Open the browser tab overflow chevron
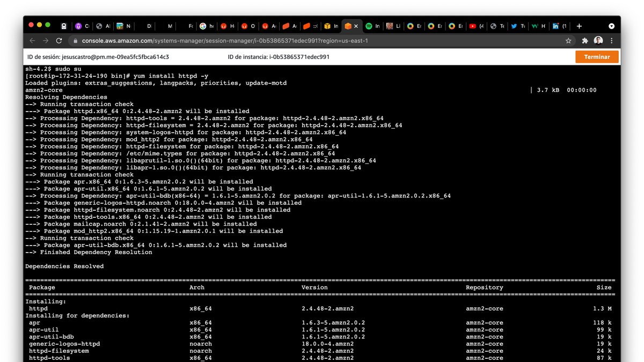This screenshot has height=362, width=644. (x=611, y=26)
